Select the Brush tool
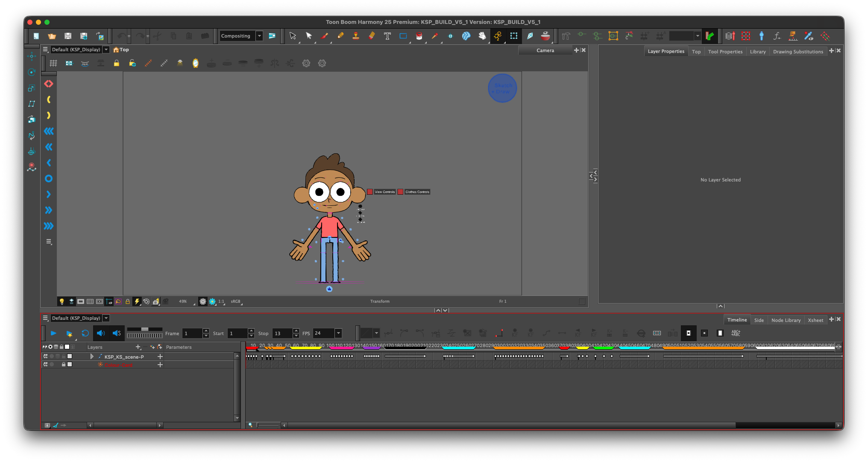868x462 pixels. (325, 36)
